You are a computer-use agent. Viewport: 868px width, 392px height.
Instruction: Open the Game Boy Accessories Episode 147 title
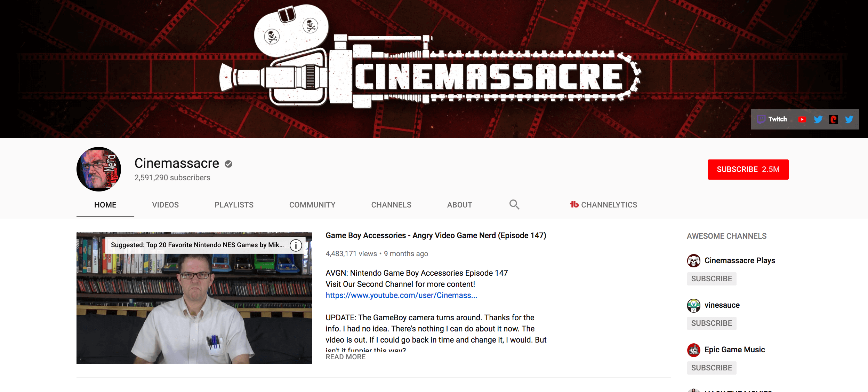[x=436, y=236]
